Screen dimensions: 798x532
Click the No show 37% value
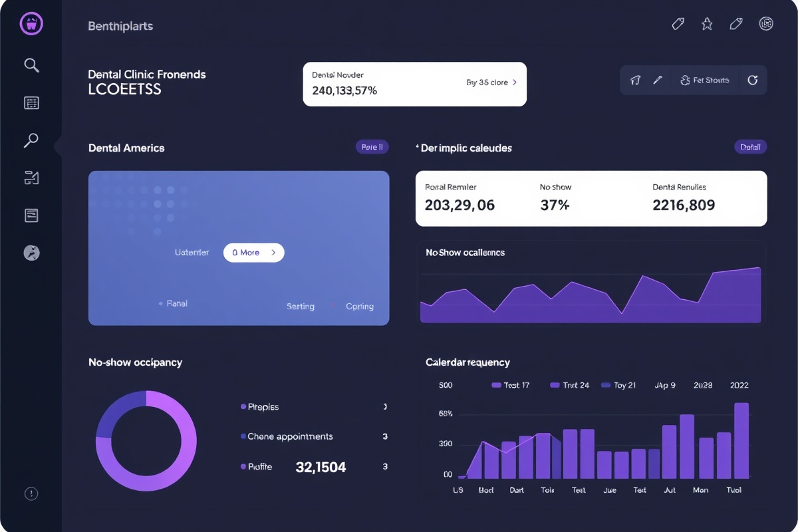(x=555, y=205)
